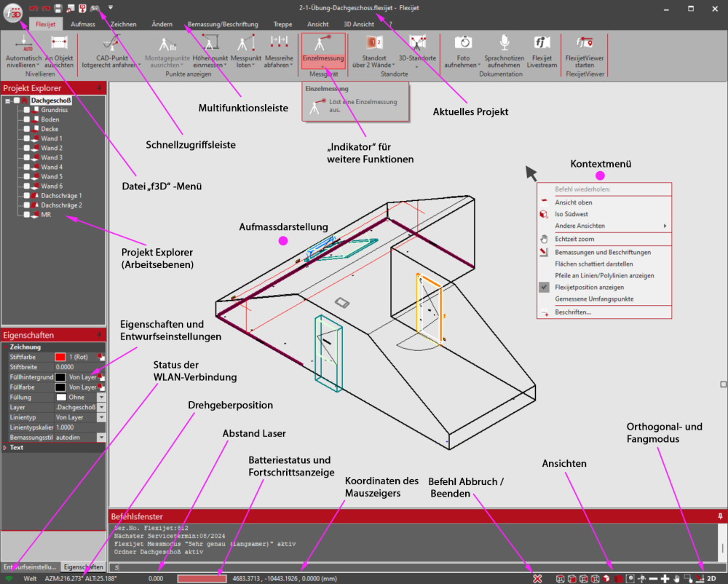Select Flächen schattiert darstellen menu entry
Image resolution: width=728 pixels, height=584 pixels.
tap(604, 264)
